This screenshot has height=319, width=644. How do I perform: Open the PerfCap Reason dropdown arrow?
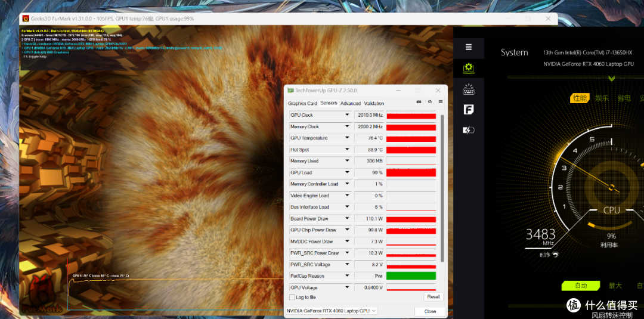pyautogui.click(x=347, y=276)
